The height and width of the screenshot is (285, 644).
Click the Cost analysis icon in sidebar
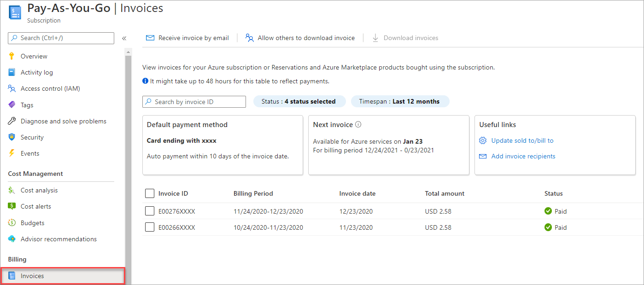pos(12,190)
